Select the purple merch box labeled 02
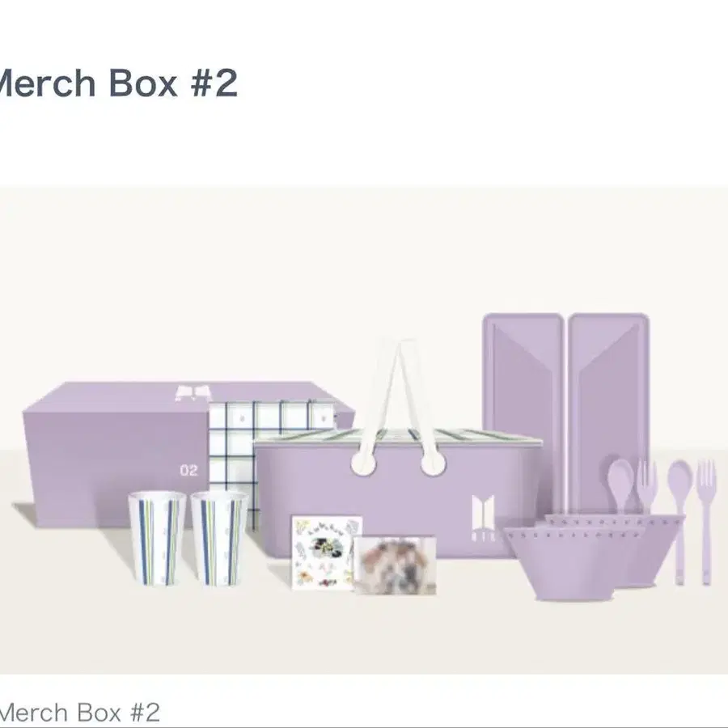 click(x=116, y=455)
